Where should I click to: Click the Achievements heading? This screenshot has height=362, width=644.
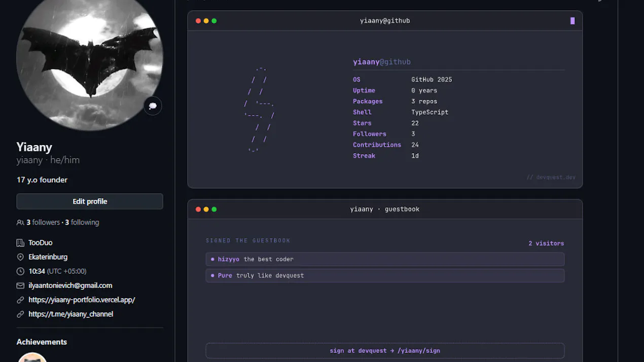coord(42,342)
